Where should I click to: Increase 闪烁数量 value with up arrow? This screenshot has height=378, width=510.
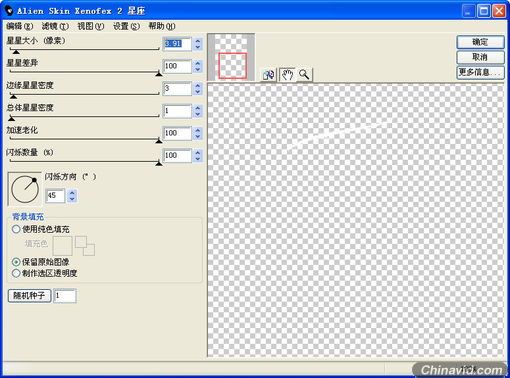click(x=198, y=152)
